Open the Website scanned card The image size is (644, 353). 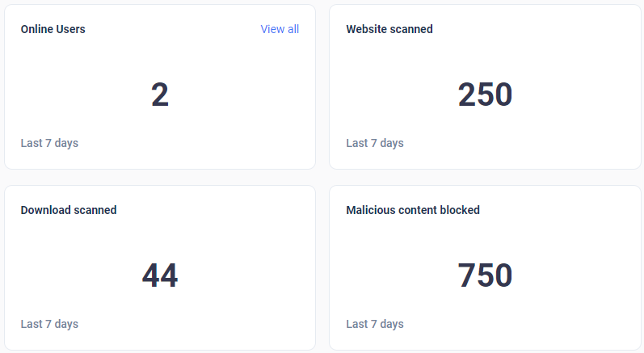485,87
